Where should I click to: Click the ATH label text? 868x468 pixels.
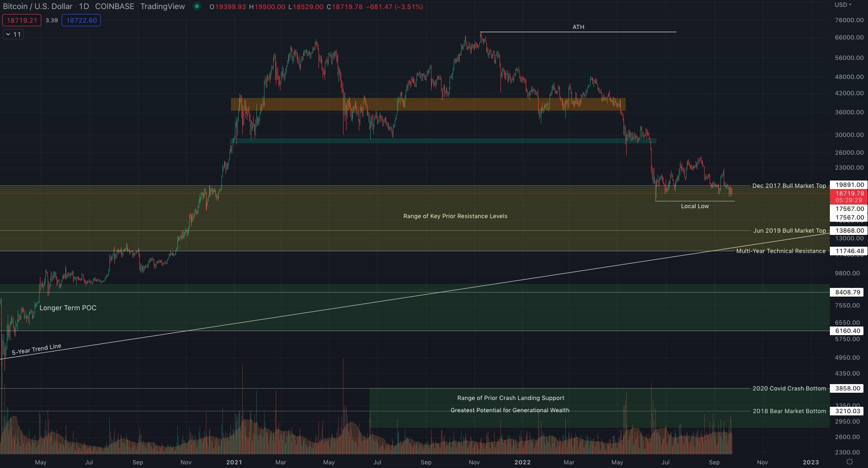[578, 27]
